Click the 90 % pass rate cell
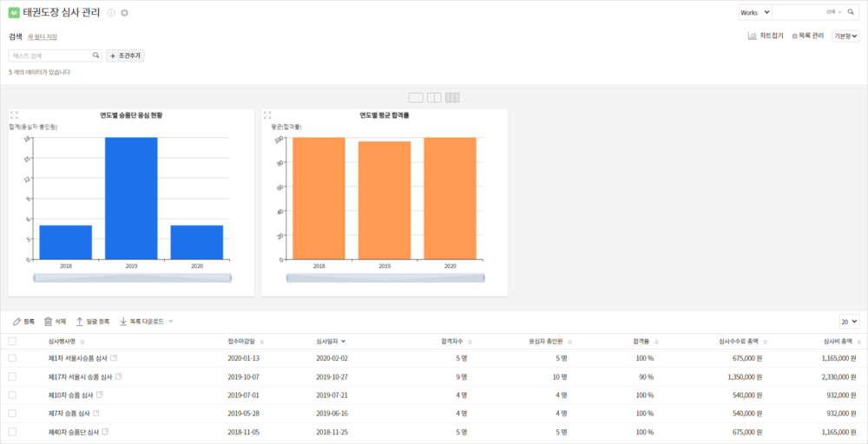 click(645, 376)
